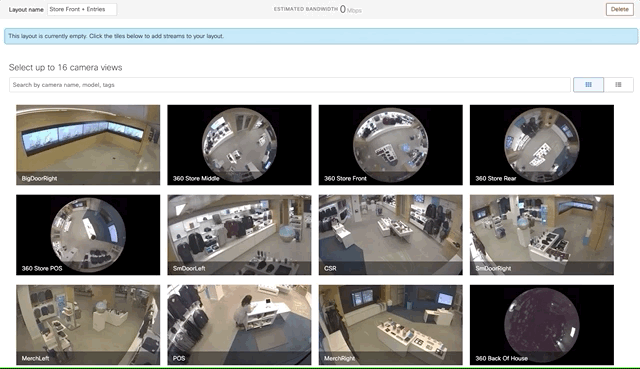This screenshot has height=369, width=640.
Task: Add the MerchLeft camera stream
Action: [x=88, y=325]
